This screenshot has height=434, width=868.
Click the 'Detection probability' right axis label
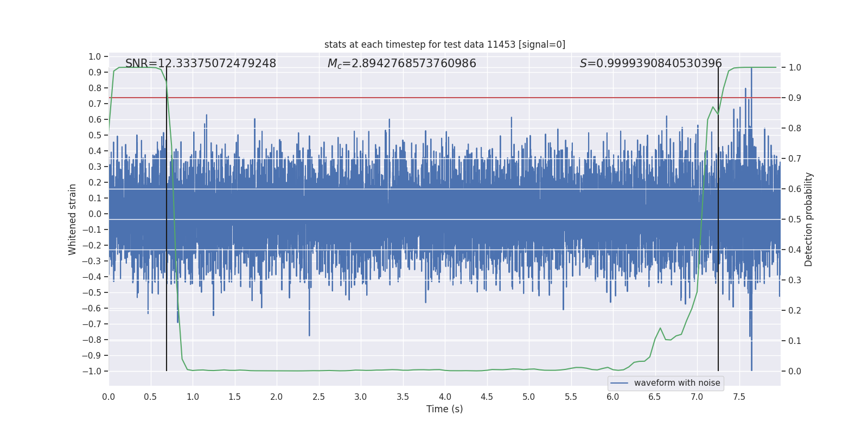(x=808, y=219)
